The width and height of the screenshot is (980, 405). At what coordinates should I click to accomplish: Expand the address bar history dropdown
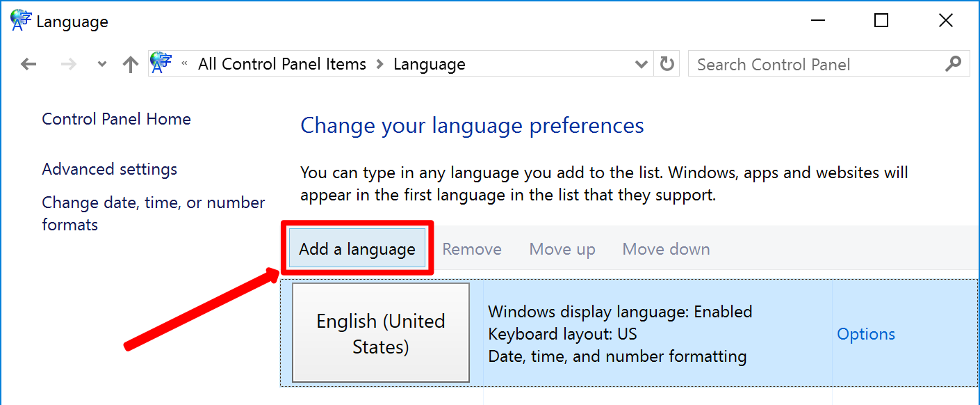pos(642,65)
